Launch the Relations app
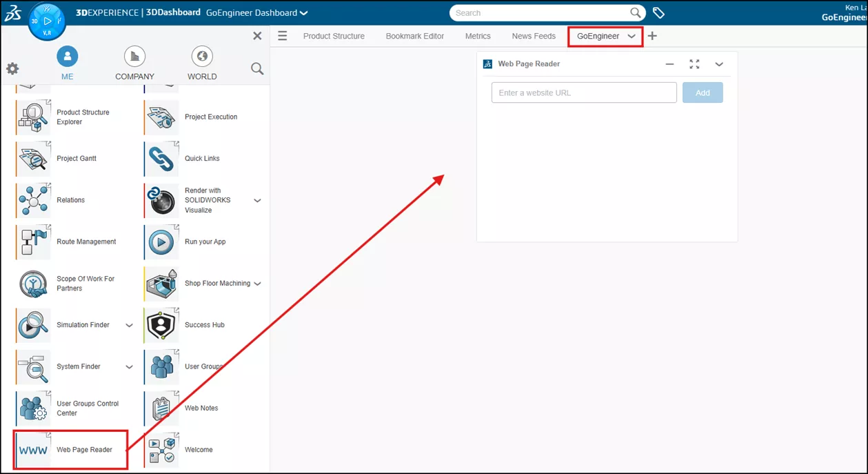 tap(32, 200)
